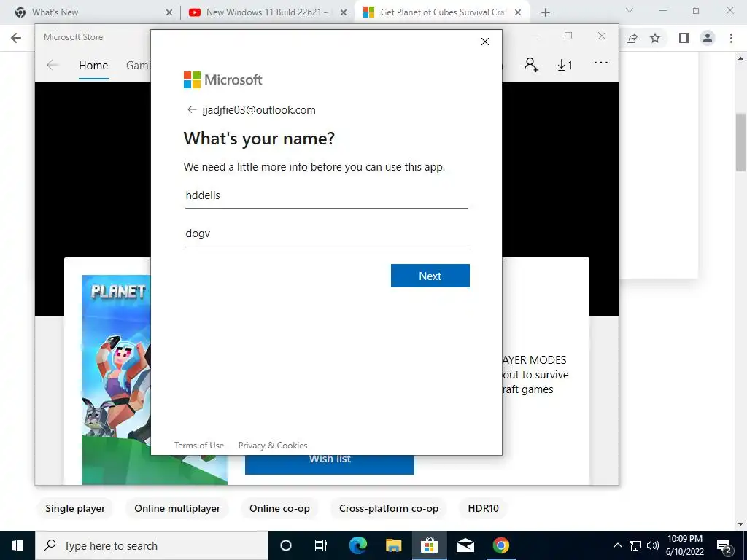Image resolution: width=747 pixels, height=560 pixels.
Task: Click the back arrow beside the email address
Action: point(192,110)
